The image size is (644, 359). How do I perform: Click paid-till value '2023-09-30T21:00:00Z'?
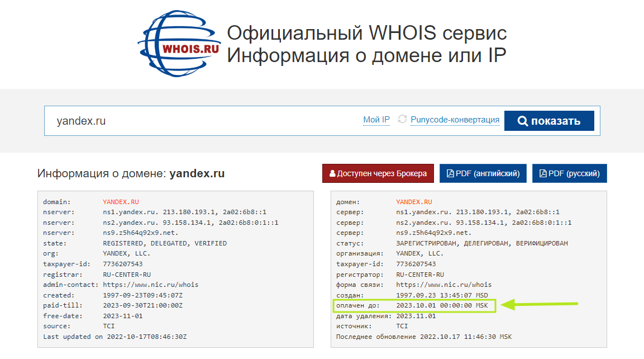pos(142,305)
